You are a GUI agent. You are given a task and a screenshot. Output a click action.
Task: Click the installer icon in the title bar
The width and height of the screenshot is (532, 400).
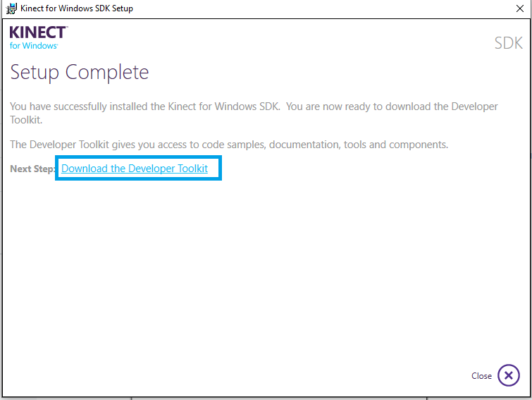pyautogui.click(x=11, y=8)
